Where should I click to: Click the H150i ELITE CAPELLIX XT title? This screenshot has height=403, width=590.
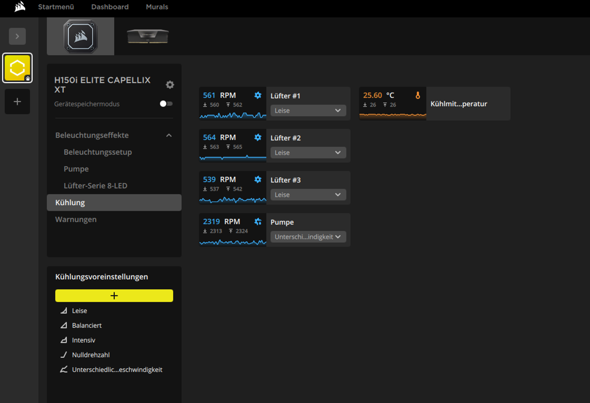coord(102,85)
